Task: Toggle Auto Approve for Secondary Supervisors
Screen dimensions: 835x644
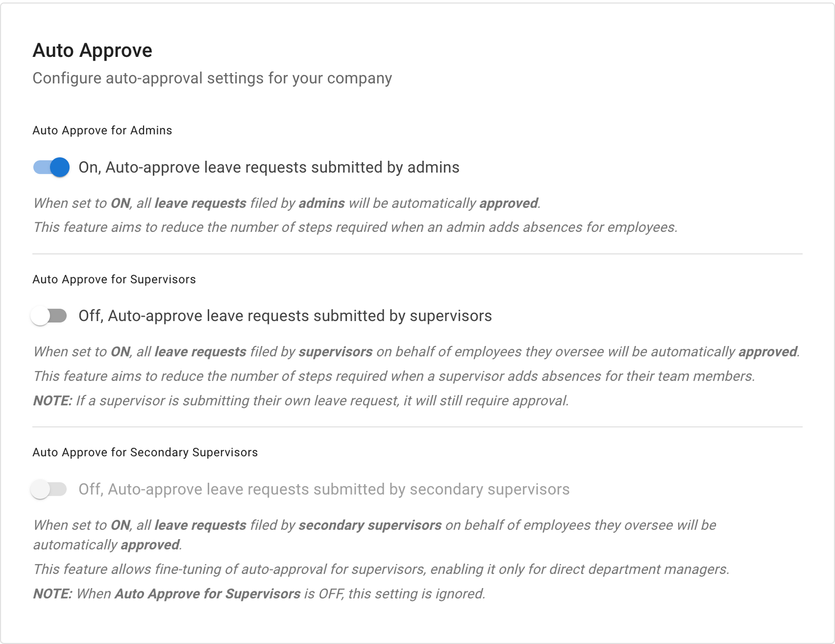Action: (51, 490)
